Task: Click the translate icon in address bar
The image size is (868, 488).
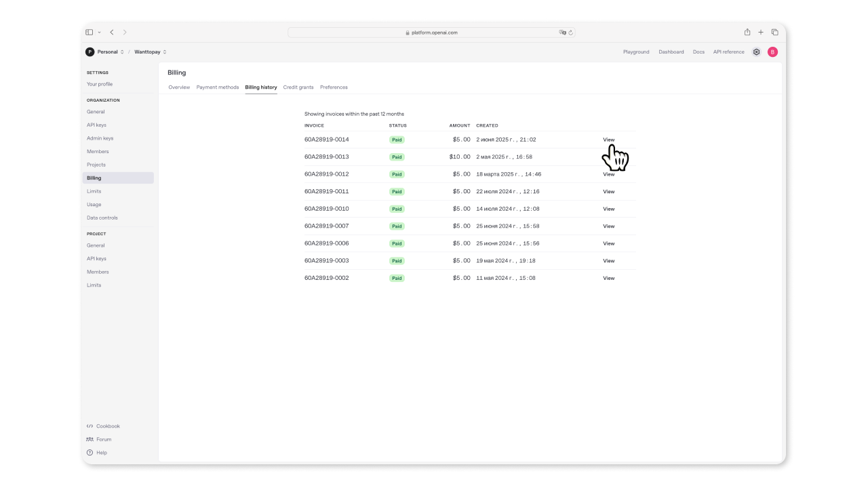Action: [x=562, y=33]
